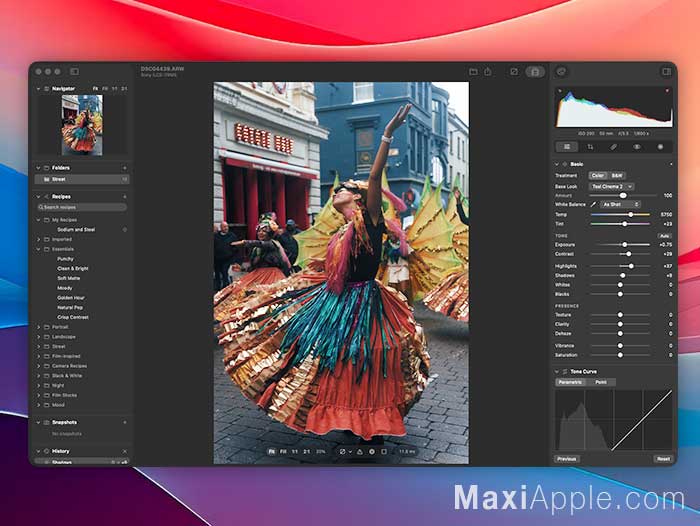Click the Highlights slider handle
The image size is (700, 526).
631,266
